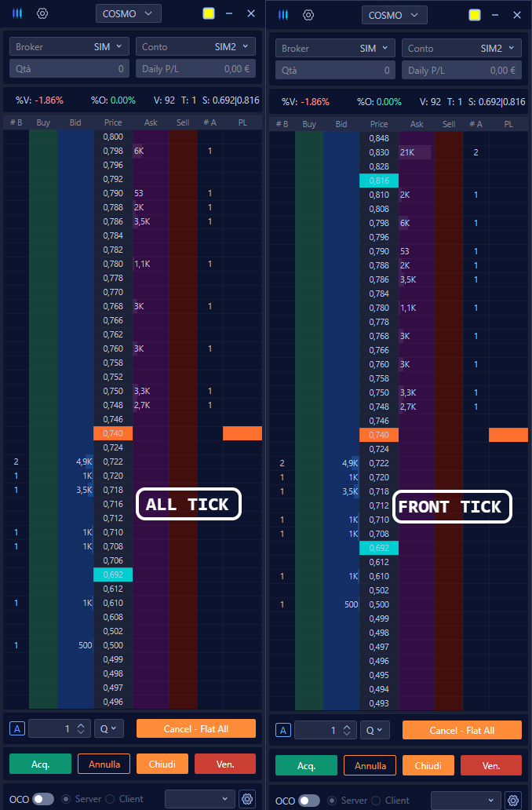Viewport: 532px width, 810px height.
Task: Click the Ask column header in right window
Action: (417, 124)
